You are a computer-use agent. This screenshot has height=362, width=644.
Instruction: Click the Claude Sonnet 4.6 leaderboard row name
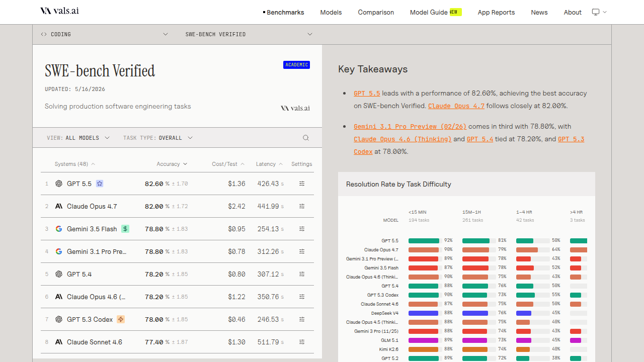[95, 342]
